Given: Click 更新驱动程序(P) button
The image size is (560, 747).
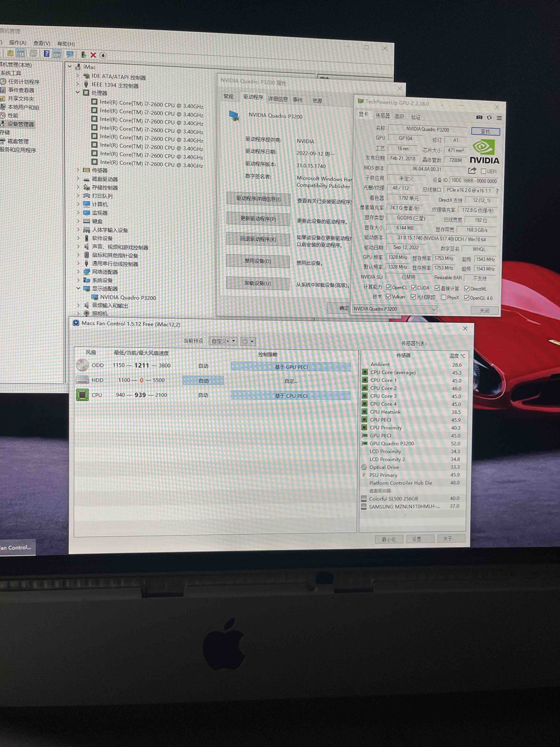Looking at the screenshot, I should coord(258,219).
